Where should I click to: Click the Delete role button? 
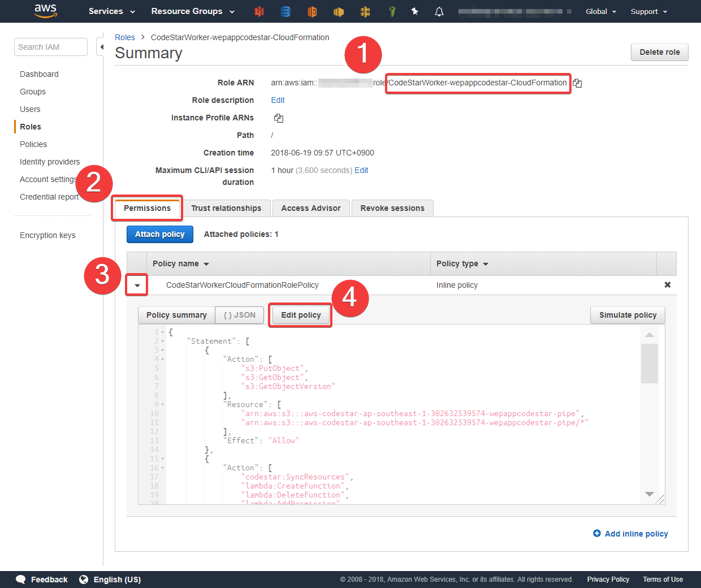point(660,52)
